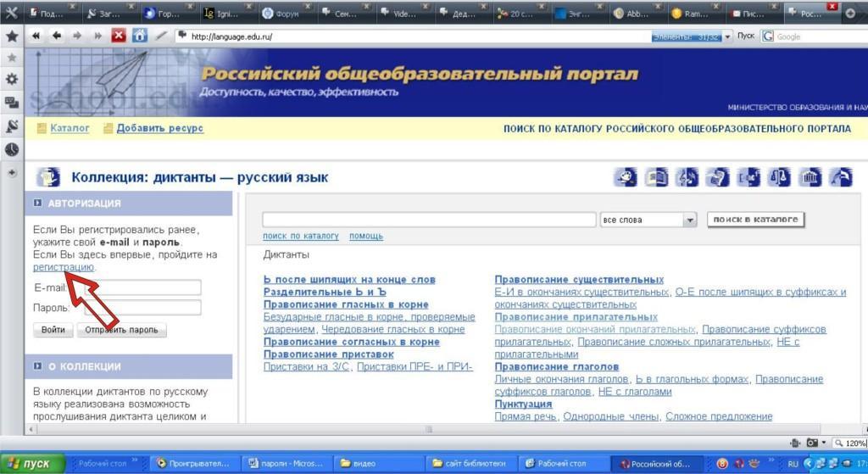This screenshot has width=868, height=474.
Task: Click the collection icon beside Коллекция title
Action: click(x=48, y=177)
